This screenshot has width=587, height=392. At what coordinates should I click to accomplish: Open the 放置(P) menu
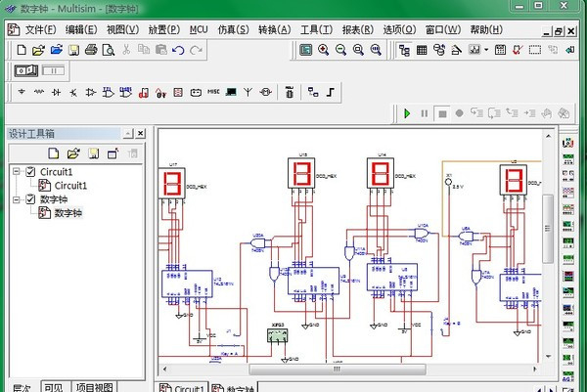coord(164,30)
